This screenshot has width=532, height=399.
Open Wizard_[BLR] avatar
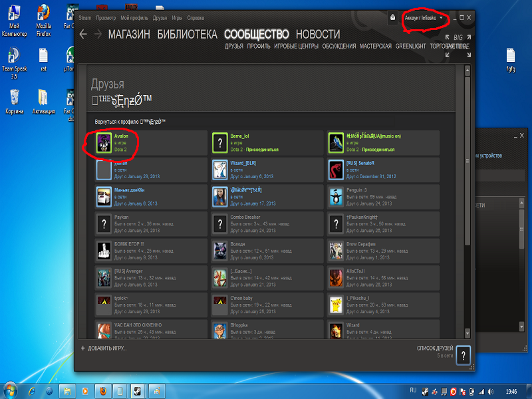pos(220,170)
